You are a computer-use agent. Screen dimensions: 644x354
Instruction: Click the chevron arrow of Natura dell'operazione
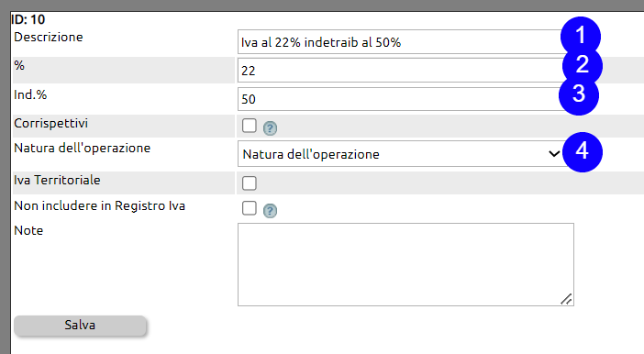[554, 154]
